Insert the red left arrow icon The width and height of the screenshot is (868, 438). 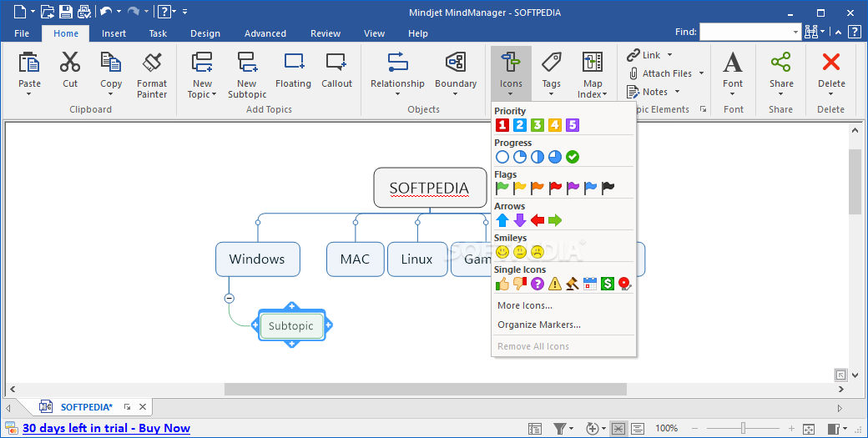point(537,220)
